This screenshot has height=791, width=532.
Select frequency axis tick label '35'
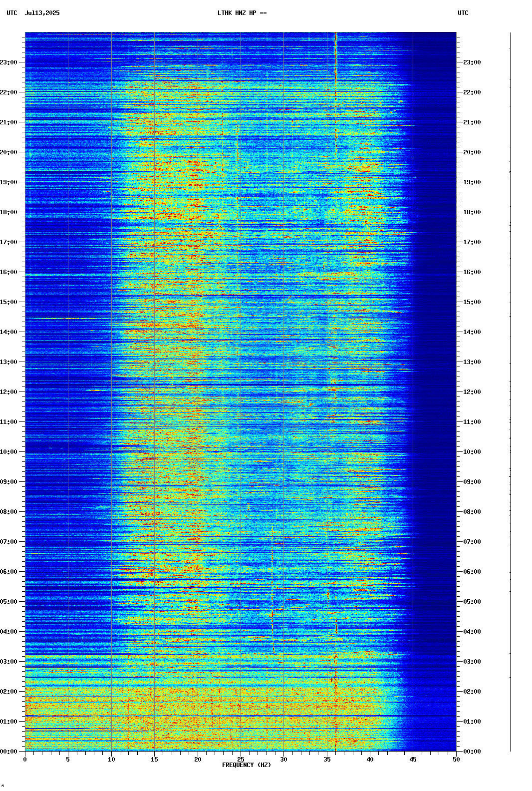(327, 760)
